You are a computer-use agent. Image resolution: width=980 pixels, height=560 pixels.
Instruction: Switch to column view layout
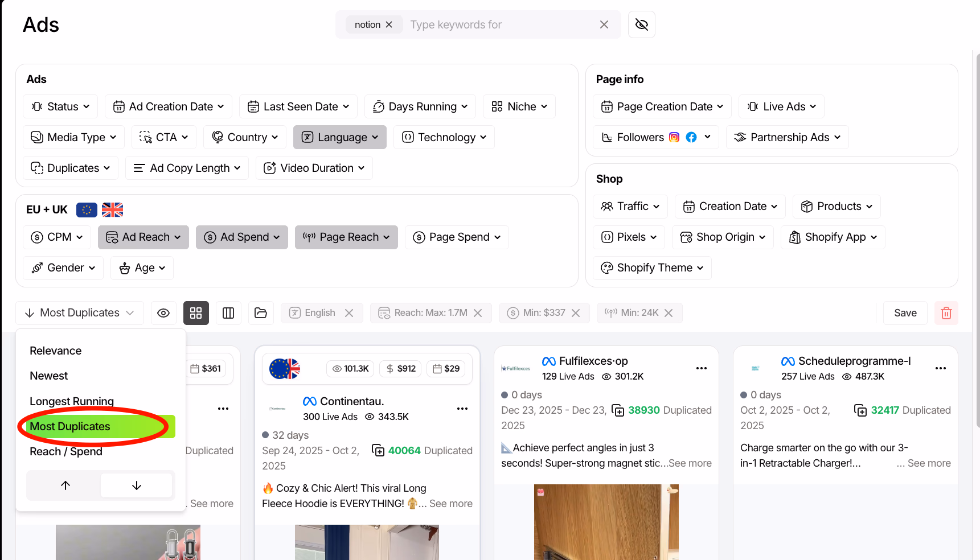pyautogui.click(x=228, y=313)
